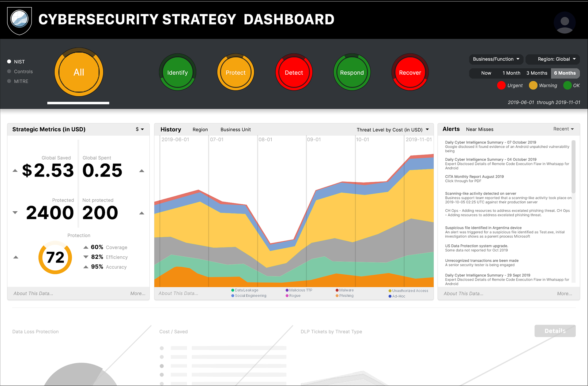Set time range to 3 Months
Screen dimensions: 588x386
[x=537, y=73]
